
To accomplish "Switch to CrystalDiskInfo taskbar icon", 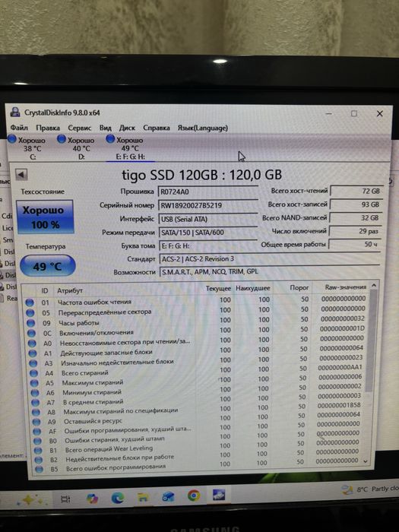I will click(219, 495).
